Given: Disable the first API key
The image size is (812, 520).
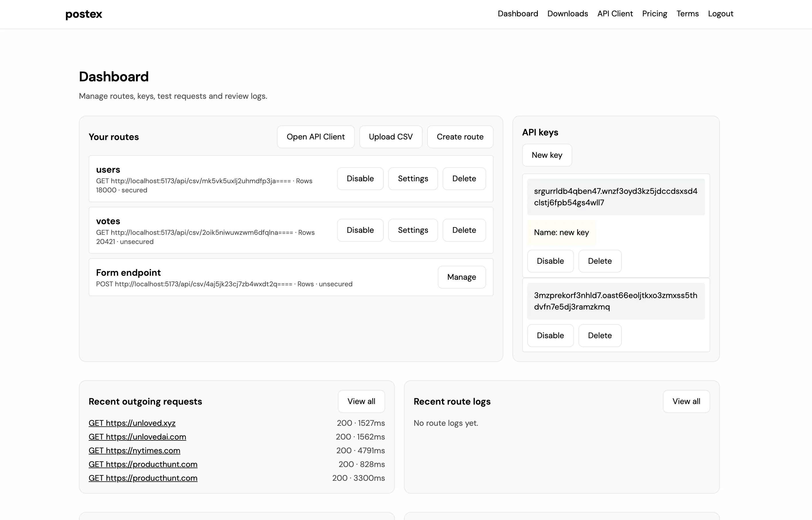Looking at the screenshot, I should coord(550,261).
